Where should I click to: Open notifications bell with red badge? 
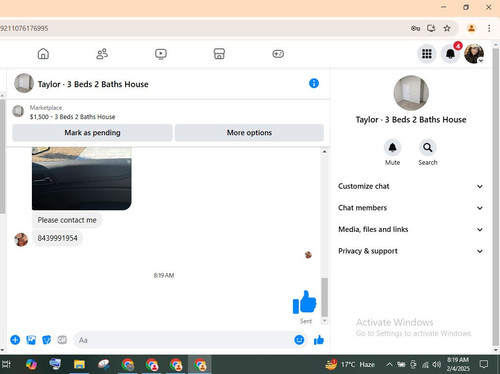450,54
